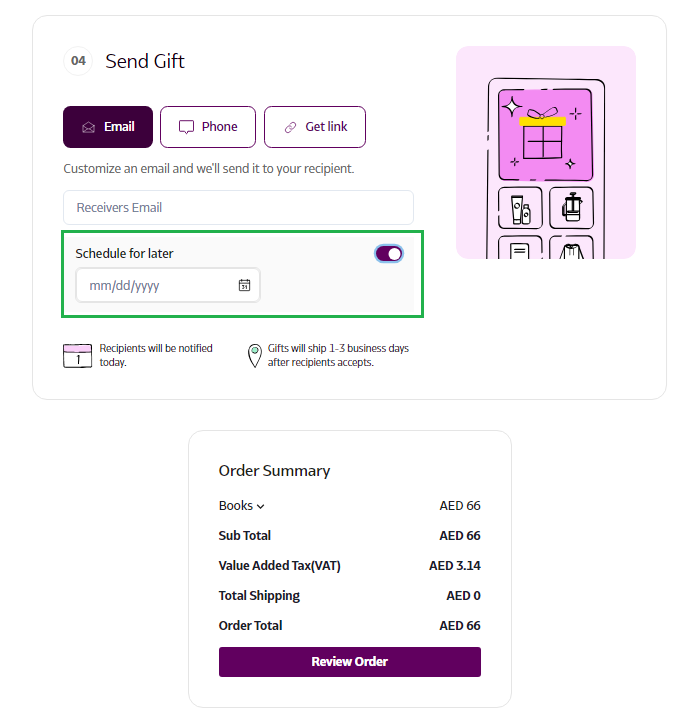Focus the Receivers Email input field
Screen dimensions: 673x714
pos(238,208)
